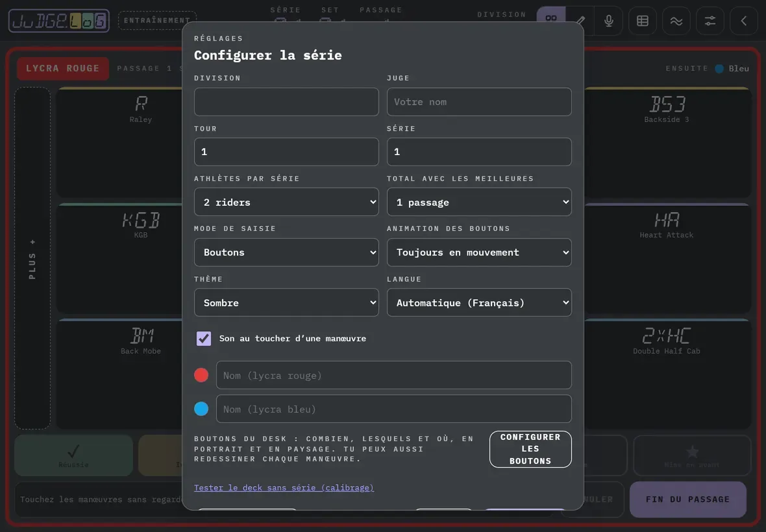
Task: Tap the KGB trick button
Action: point(119,258)
